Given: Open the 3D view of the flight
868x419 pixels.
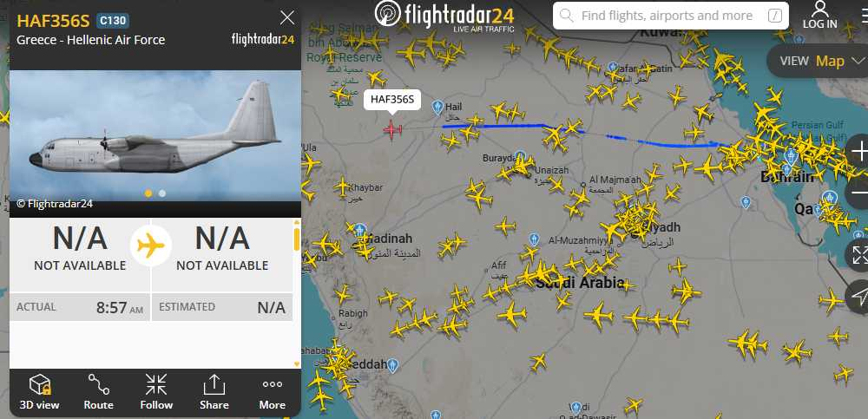Looking at the screenshot, I should (39, 392).
